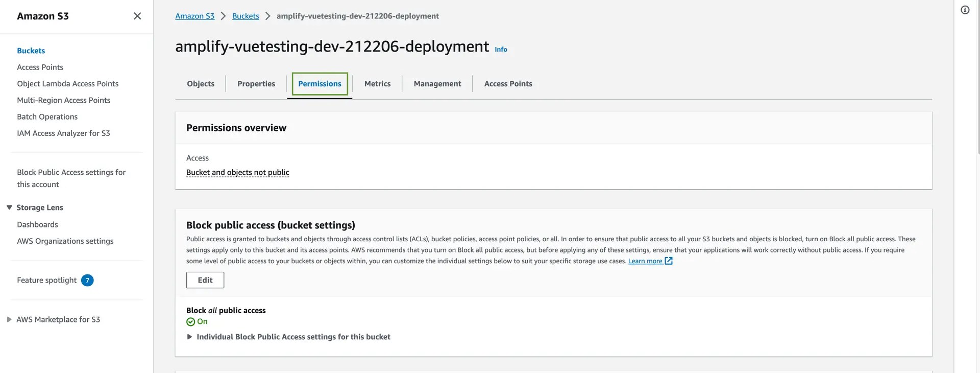Screen dimensions: 980x373
Task: Open Batch Operations in sidebar
Action: pos(47,116)
